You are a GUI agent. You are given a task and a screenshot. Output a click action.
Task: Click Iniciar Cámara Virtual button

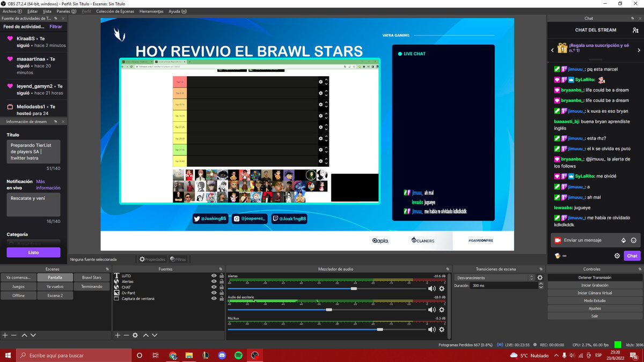click(x=595, y=293)
